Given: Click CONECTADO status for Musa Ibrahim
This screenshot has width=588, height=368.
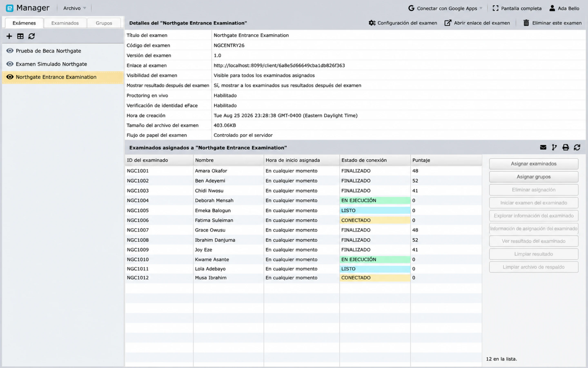Looking at the screenshot, I should 375,278.
